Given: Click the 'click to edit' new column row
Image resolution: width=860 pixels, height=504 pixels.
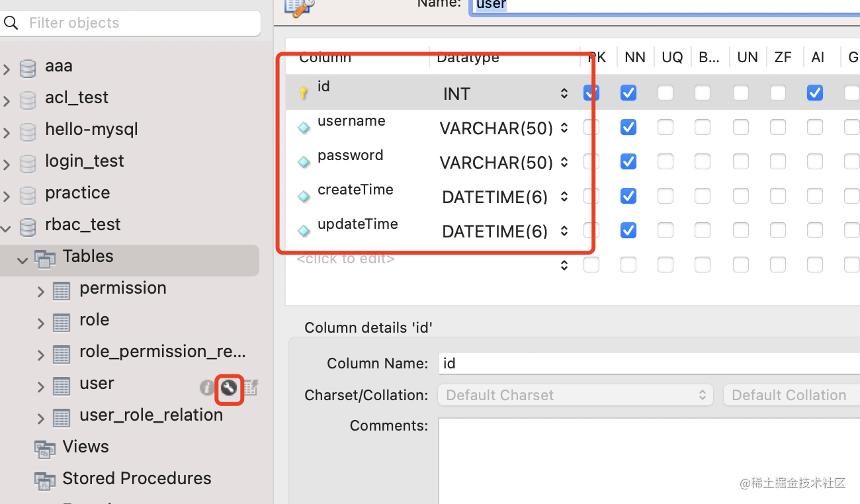Looking at the screenshot, I should [x=346, y=259].
